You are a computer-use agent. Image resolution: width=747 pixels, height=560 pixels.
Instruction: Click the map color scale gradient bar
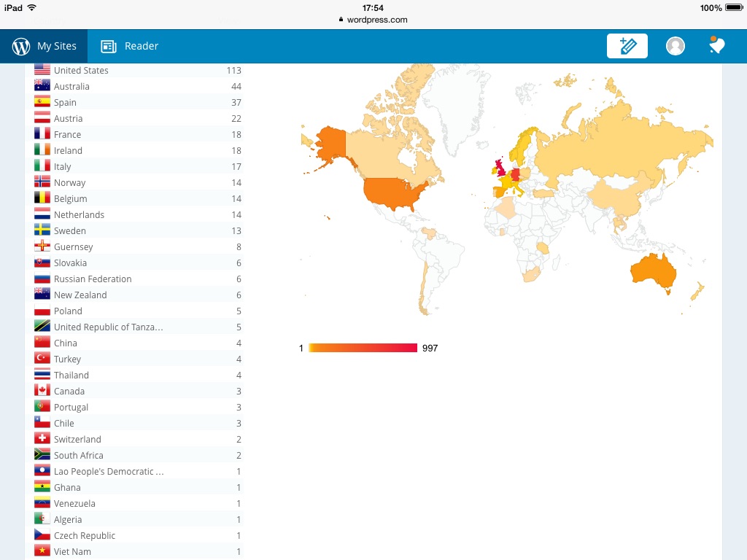tap(363, 348)
